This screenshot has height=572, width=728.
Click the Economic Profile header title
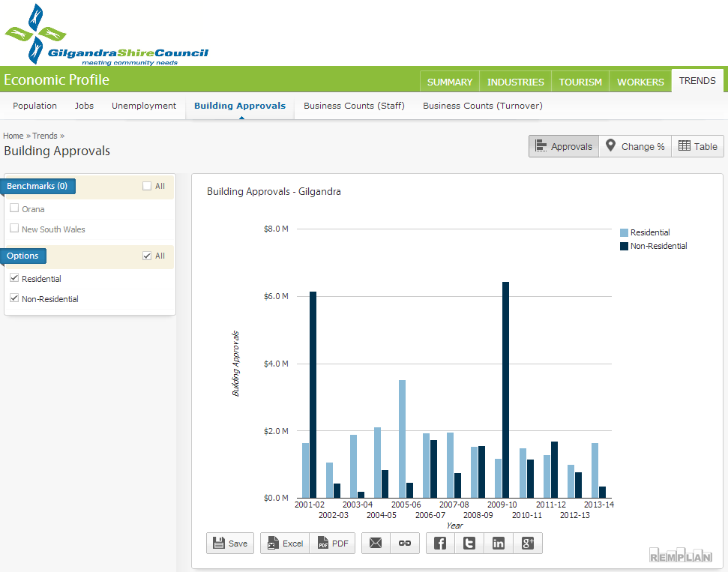tap(57, 80)
